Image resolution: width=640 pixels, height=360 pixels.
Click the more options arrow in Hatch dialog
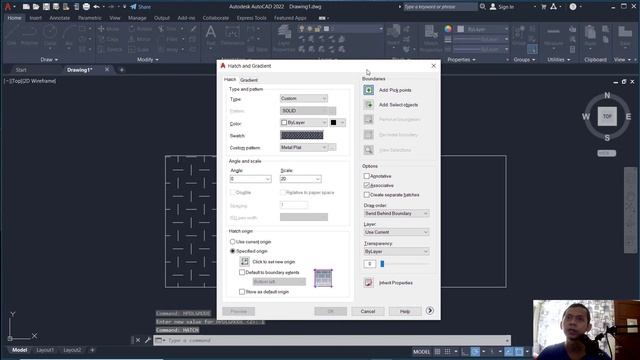pyautogui.click(x=429, y=311)
